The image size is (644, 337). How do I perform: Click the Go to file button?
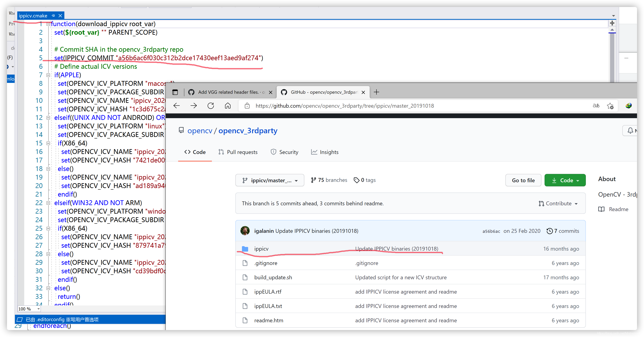523,180
